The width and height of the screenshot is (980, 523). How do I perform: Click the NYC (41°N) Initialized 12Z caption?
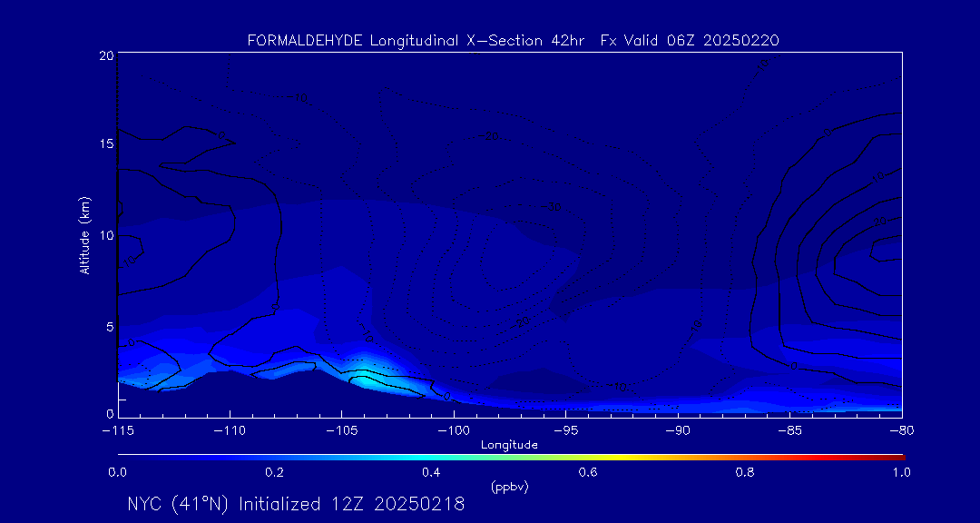(296, 504)
